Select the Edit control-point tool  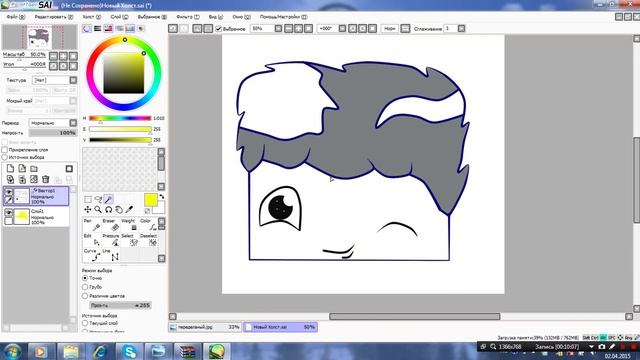(x=92, y=240)
